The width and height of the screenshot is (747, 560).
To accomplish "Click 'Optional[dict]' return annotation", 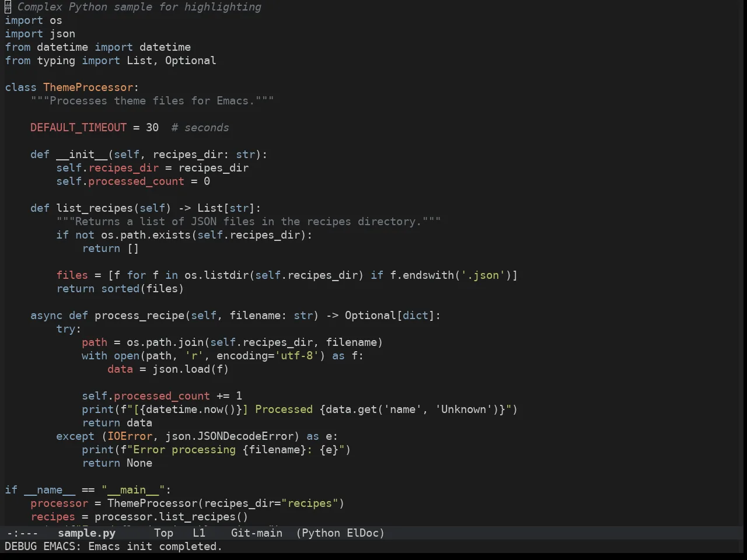I will click(390, 316).
